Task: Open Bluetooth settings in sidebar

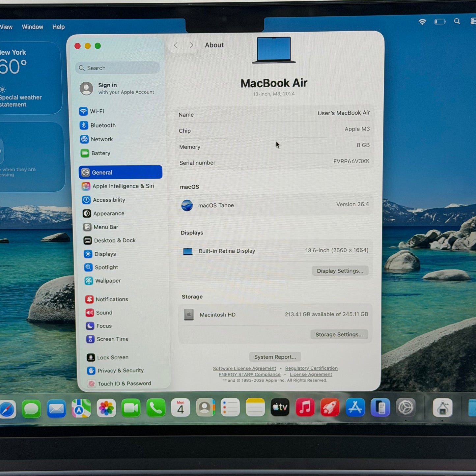Action: point(98,125)
